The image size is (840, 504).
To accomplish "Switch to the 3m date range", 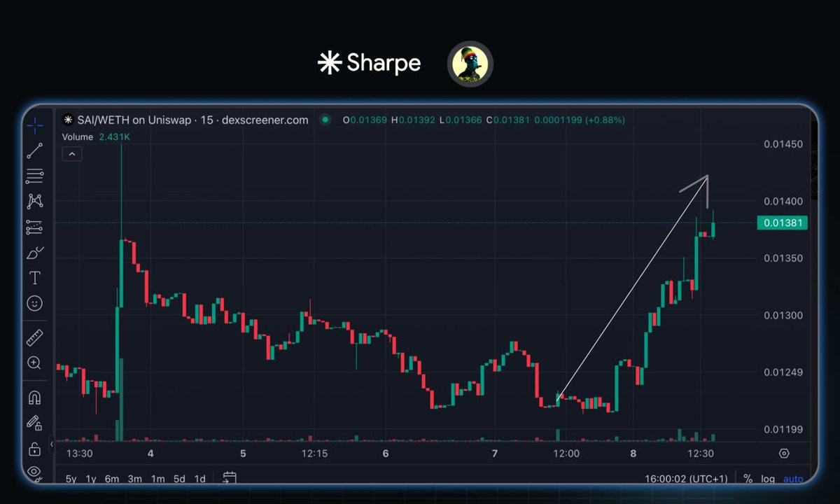I will 135,479.
